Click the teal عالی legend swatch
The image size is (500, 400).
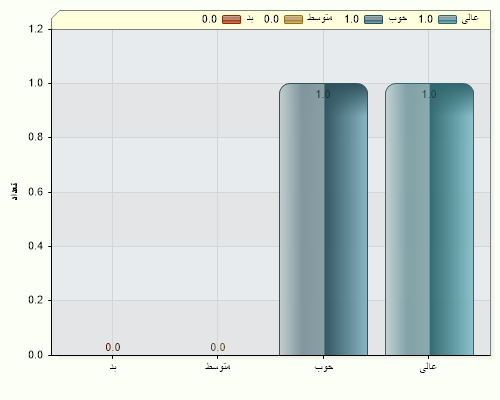click(447, 19)
